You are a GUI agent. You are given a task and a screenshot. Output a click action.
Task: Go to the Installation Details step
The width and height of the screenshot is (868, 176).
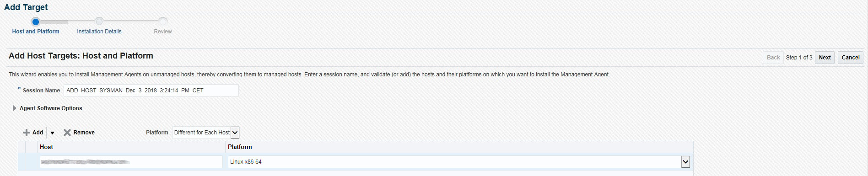click(99, 32)
